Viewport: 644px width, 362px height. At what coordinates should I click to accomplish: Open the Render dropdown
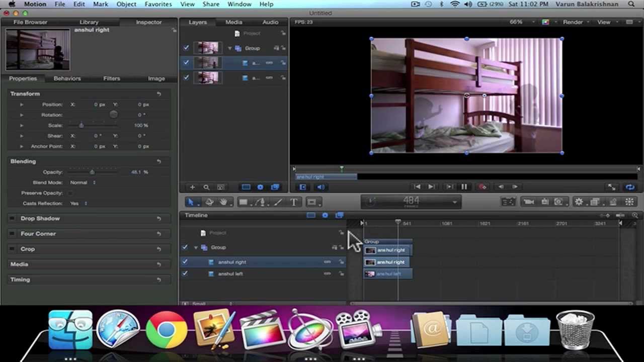[576, 22]
